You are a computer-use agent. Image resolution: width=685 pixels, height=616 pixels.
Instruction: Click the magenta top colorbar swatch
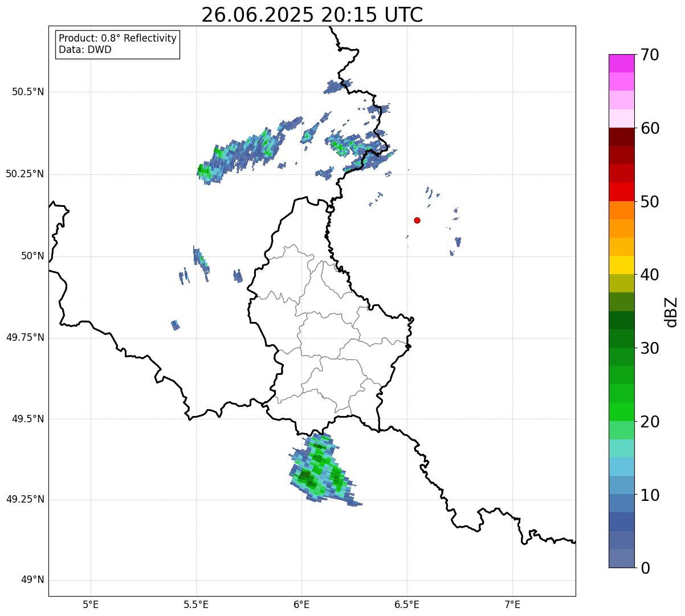(x=621, y=63)
